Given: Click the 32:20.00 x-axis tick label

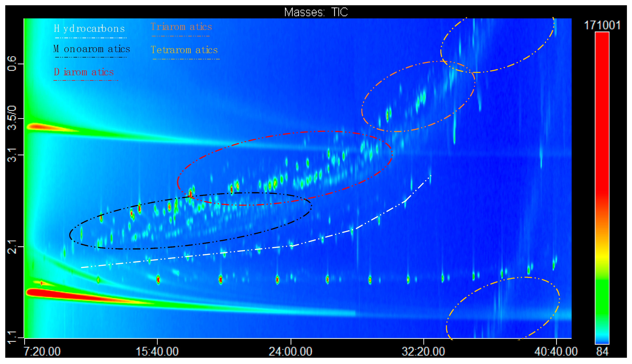Looking at the screenshot, I should (424, 351).
